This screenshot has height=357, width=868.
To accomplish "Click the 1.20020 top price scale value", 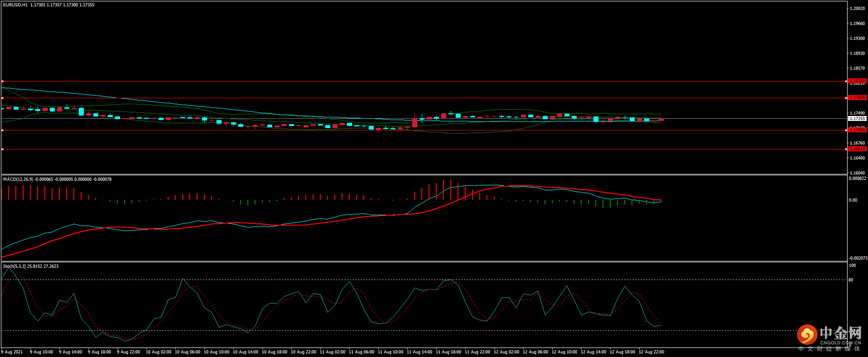I will (857, 9).
